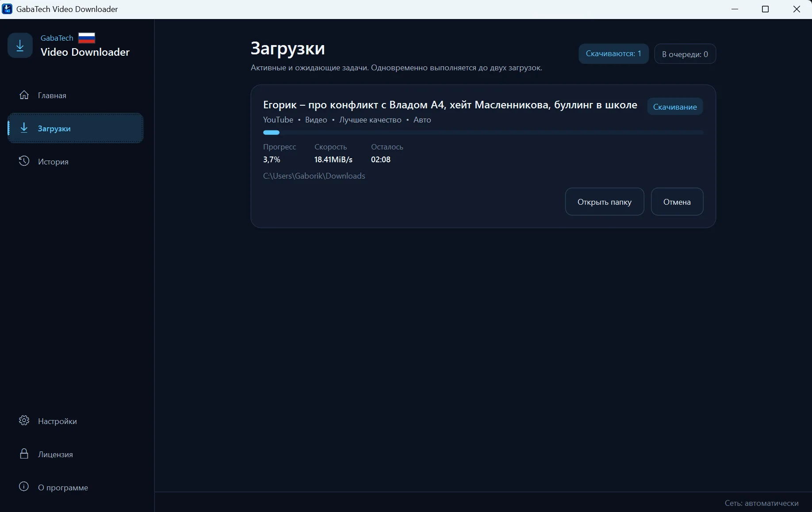Screen dimensions: 812x512
Task: Click the В очереди: 0 badge
Action: [x=685, y=54]
